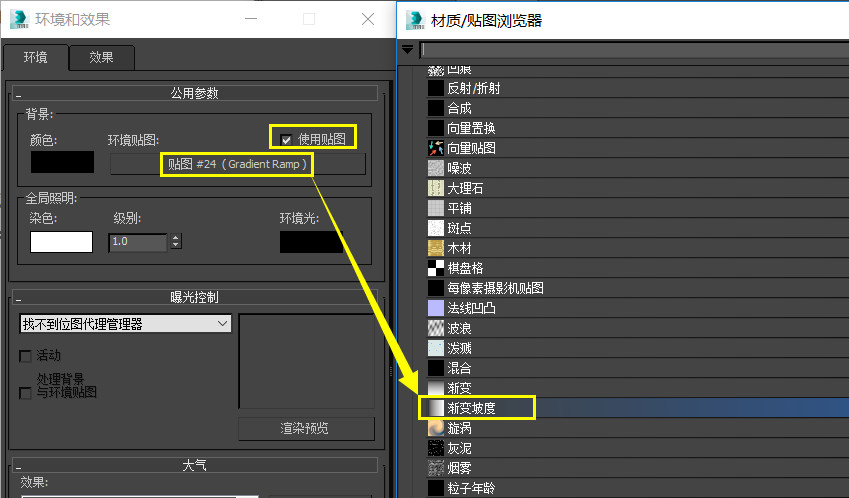Open the 环境光 ambient color swatch
849x498 pixels.
[311, 242]
